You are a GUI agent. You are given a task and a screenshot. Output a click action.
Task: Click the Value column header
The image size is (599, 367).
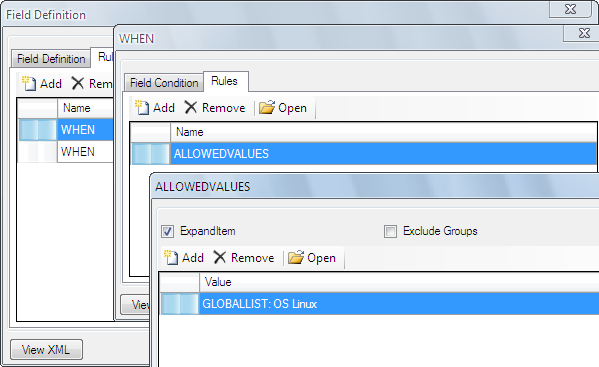399,282
